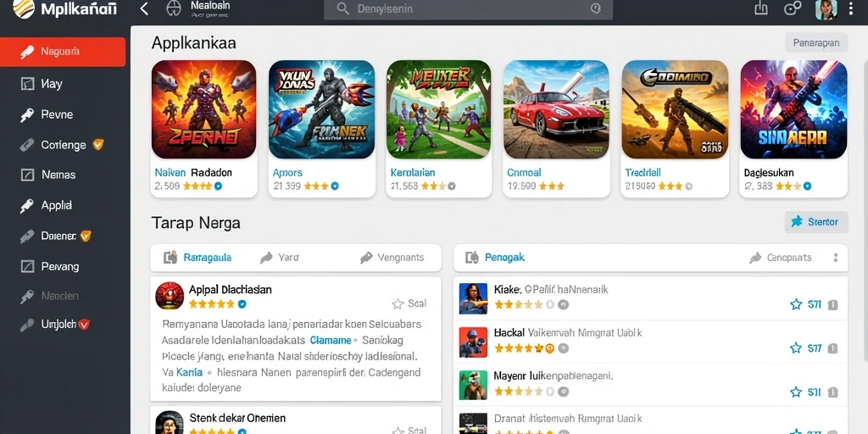Click the Apnors title link
Image resolution: width=868 pixels, height=434 pixels.
coord(288,173)
